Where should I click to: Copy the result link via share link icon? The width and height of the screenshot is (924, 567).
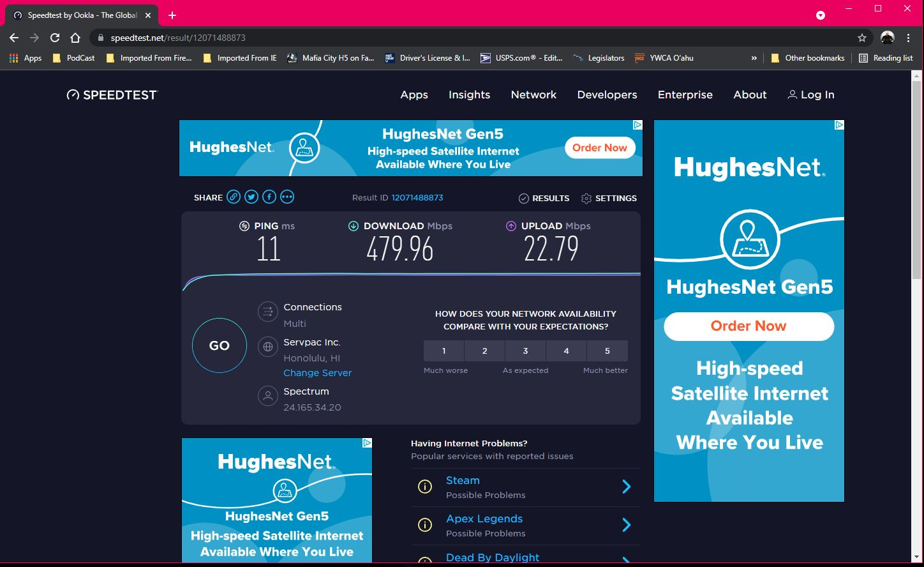coord(234,197)
